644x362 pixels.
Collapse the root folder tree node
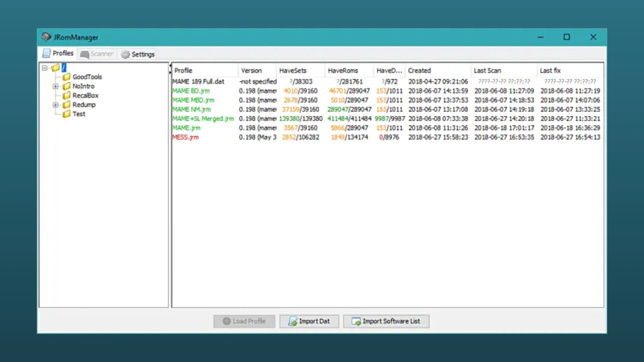(45, 68)
